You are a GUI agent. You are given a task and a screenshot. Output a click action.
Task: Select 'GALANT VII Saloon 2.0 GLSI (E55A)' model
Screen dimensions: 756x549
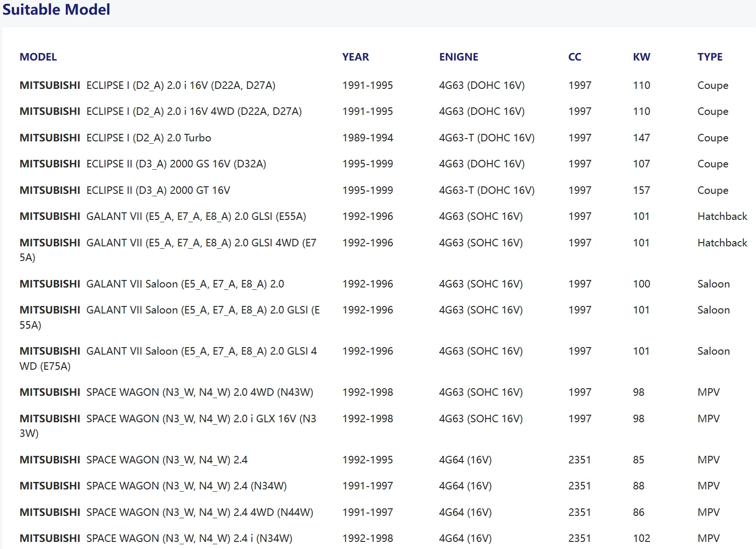click(x=170, y=317)
